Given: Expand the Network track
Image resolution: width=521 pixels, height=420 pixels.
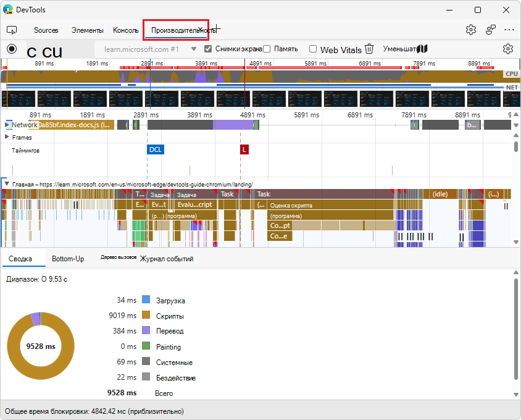Looking at the screenshot, I should tap(7, 125).
